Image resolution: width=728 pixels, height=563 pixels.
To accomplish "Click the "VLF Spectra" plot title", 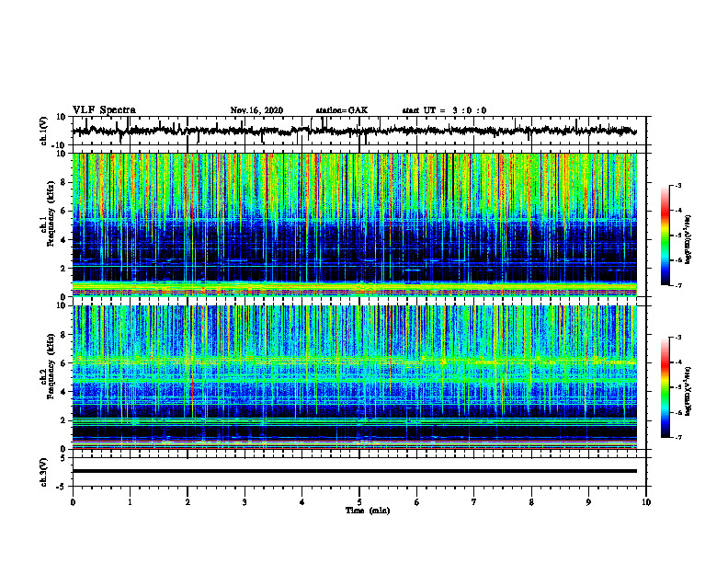I will [104, 110].
